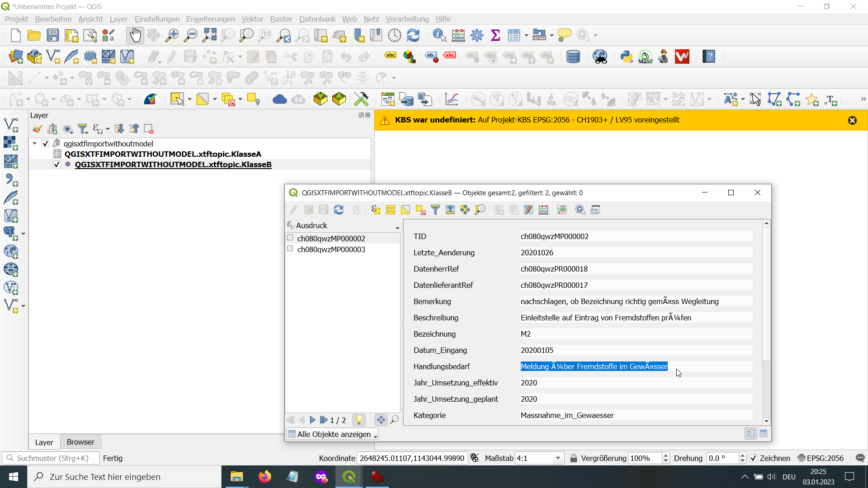Click the Python console icon
The height and width of the screenshot is (488, 868).
coord(627,57)
